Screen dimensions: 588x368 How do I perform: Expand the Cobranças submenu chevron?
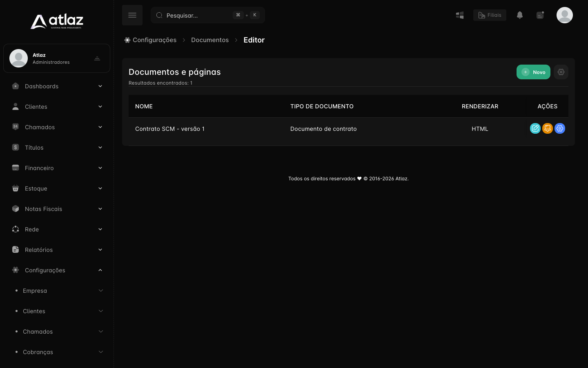(100, 352)
